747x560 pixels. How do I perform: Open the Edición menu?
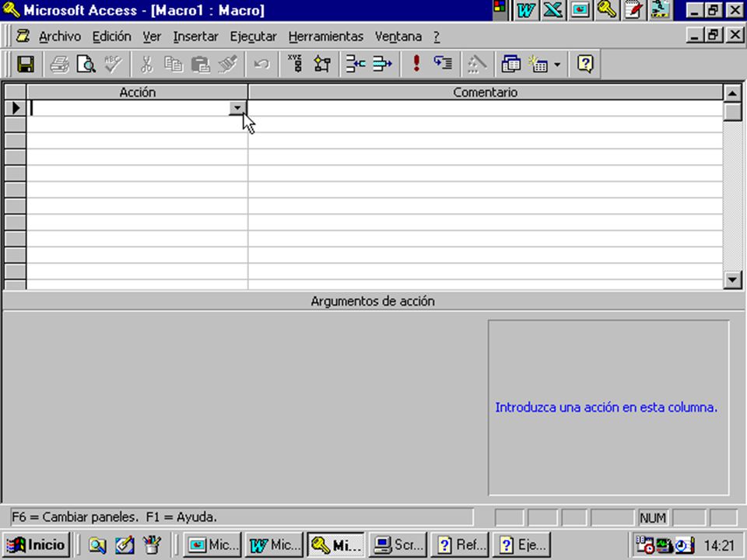pos(111,37)
